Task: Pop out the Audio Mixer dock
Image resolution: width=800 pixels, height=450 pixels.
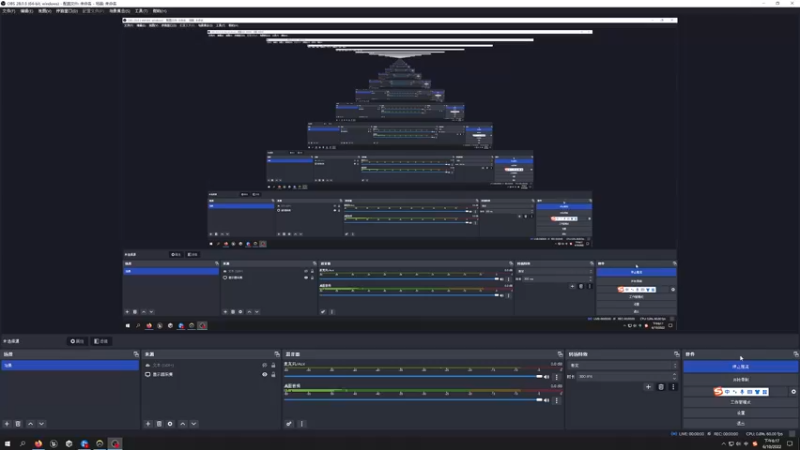Action: coord(560,354)
